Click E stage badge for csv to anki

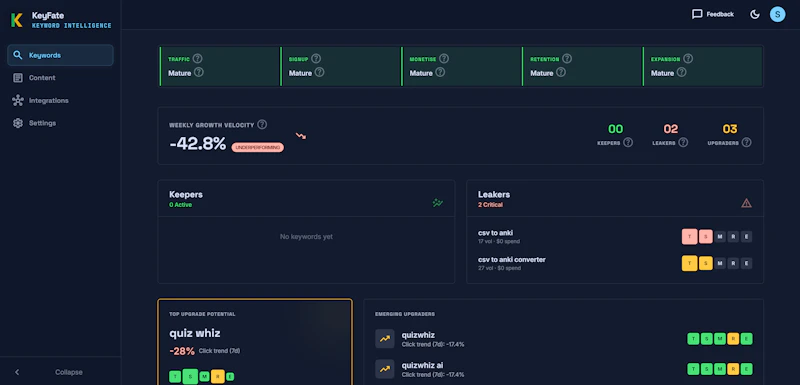[x=746, y=237]
